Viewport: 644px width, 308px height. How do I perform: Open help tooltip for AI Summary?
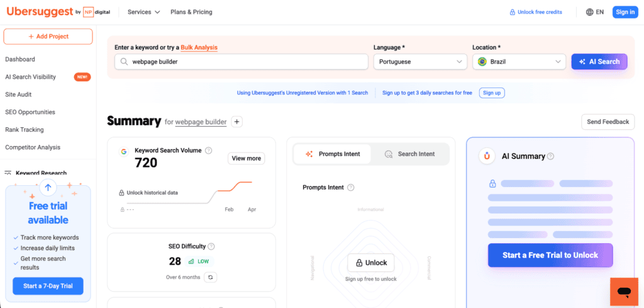tap(550, 156)
